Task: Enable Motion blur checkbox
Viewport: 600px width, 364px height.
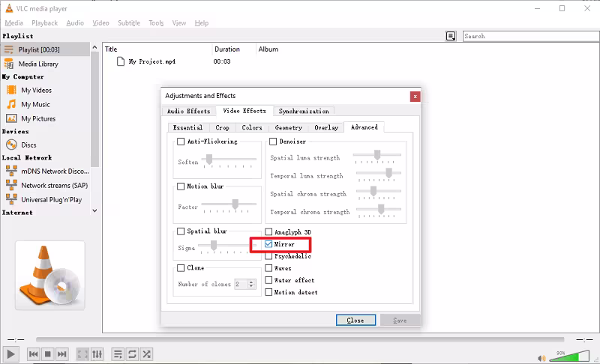Action: click(181, 186)
